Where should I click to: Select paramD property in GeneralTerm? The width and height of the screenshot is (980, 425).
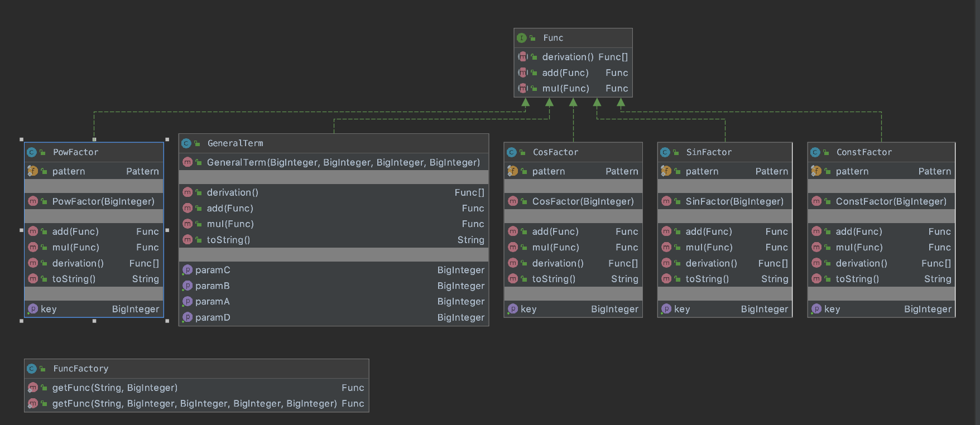pyautogui.click(x=213, y=317)
